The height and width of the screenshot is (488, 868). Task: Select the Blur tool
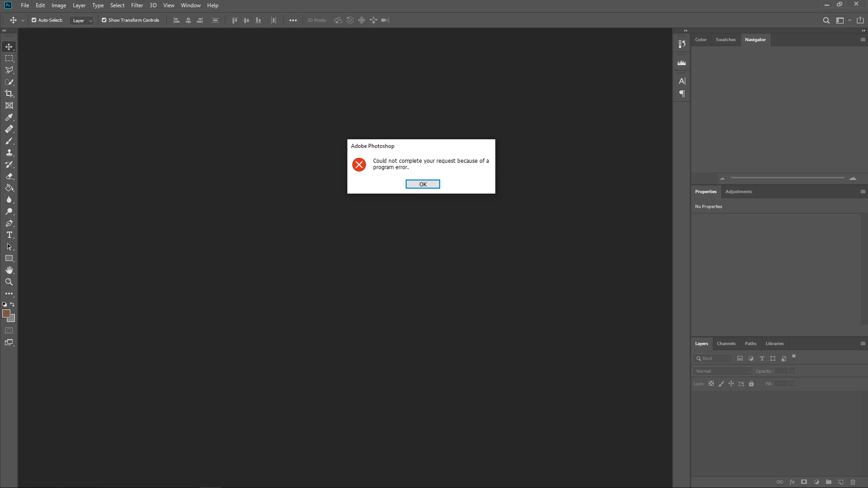click(x=9, y=199)
